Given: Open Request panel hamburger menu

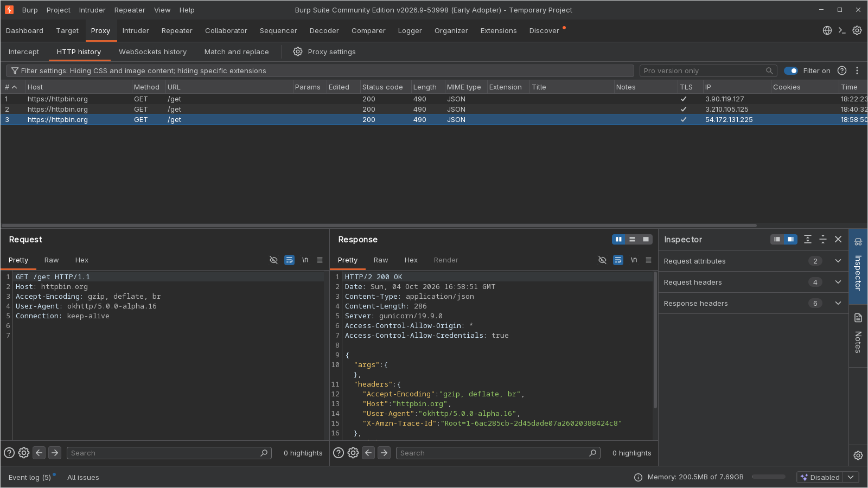Looking at the screenshot, I should tap(320, 260).
